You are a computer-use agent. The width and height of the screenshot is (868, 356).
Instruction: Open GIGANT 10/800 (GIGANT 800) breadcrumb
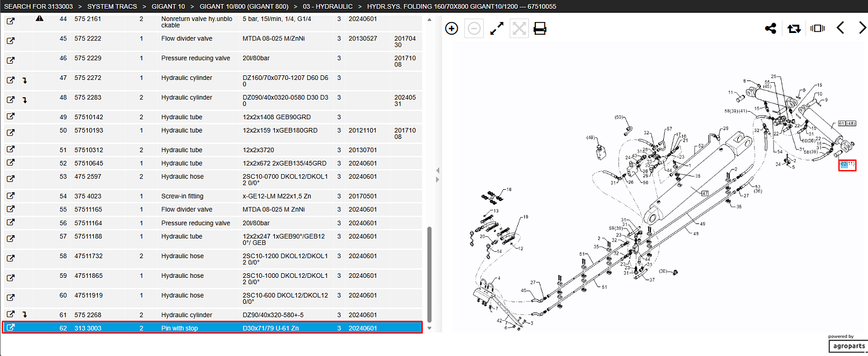point(242,6)
